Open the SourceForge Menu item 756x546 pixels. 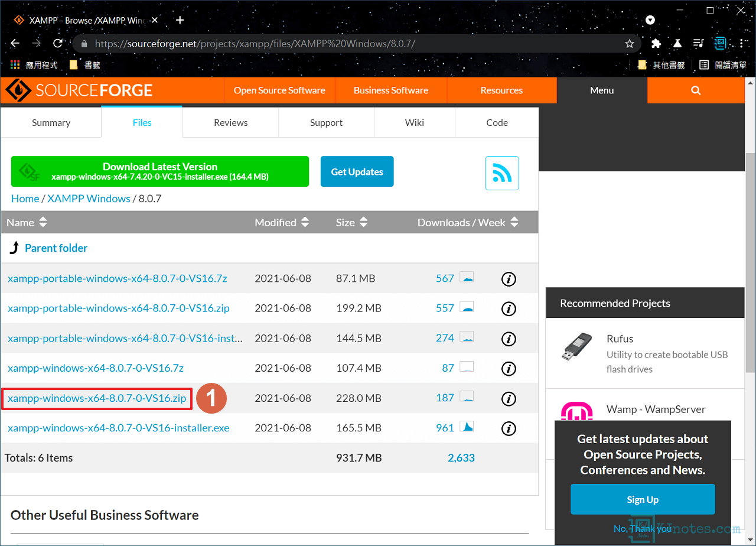click(x=602, y=90)
